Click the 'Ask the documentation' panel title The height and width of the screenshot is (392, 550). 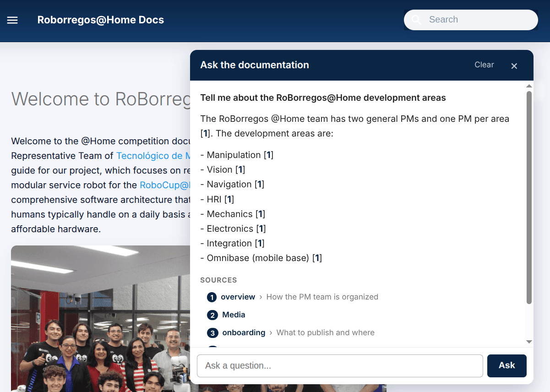255,65
